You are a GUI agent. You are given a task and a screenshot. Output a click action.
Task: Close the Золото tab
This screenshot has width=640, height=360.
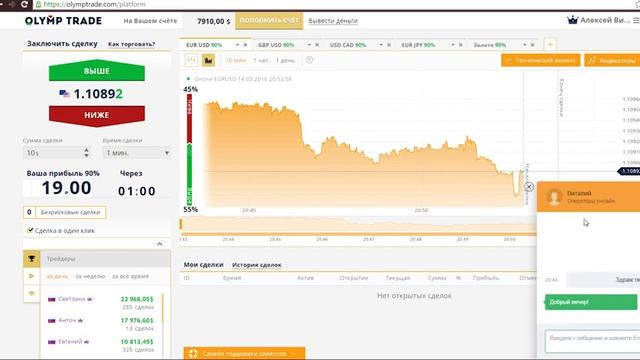[x=533, y=45]
